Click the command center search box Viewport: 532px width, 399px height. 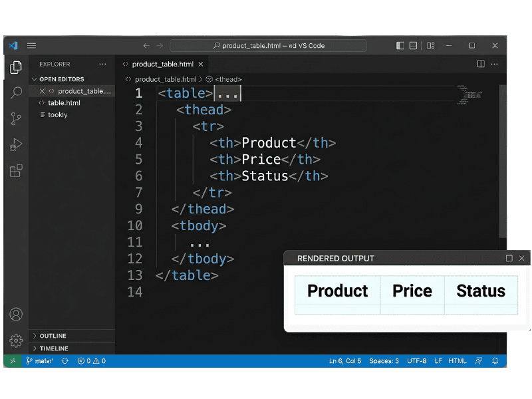tap(268, 45)
